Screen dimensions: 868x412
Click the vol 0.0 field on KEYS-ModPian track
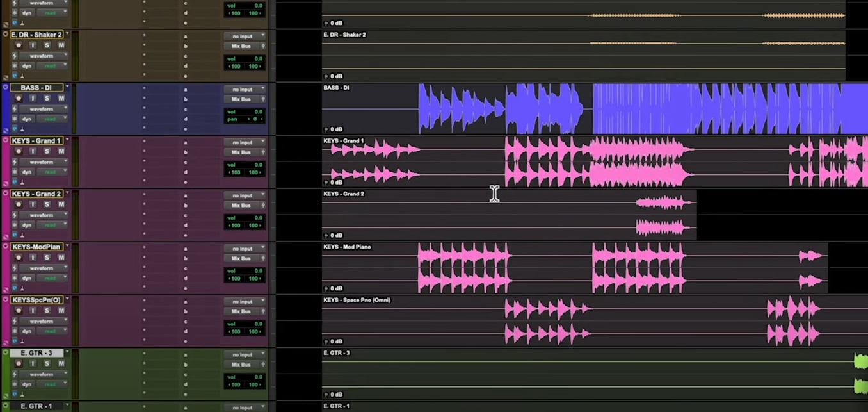(x=245, y=271)
